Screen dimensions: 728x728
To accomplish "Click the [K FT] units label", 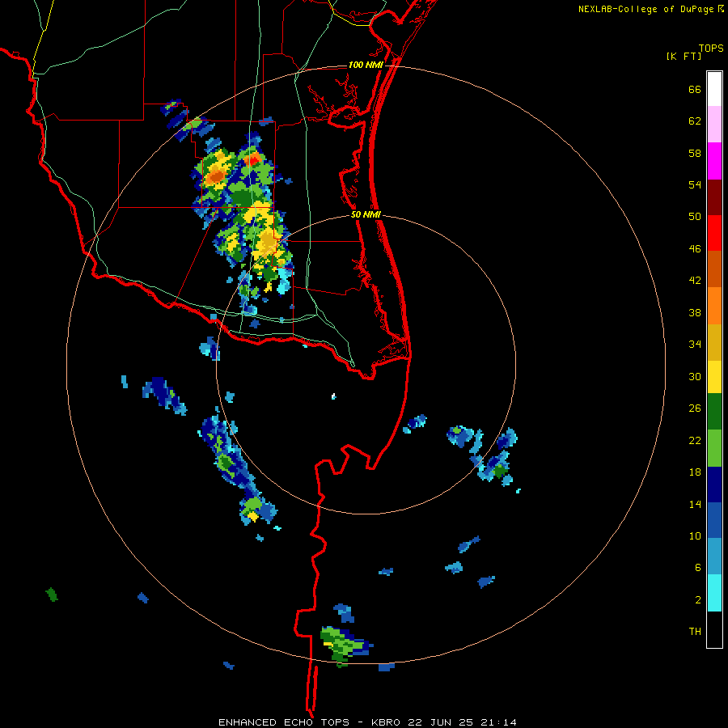I will coord(684,57).
